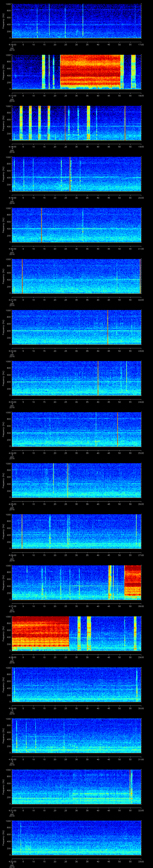Click the "4:16:00" start time label
Image resolution: width=153 pixels, height=868 pixels.
[12, 44]
